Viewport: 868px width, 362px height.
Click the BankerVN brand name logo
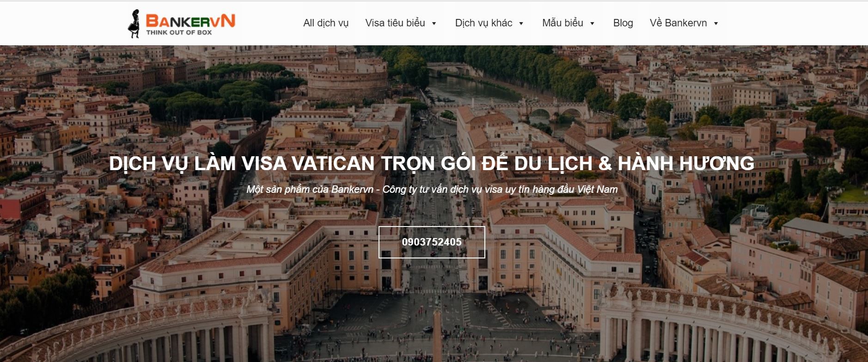pyautogui.click(x=190, y=20)
